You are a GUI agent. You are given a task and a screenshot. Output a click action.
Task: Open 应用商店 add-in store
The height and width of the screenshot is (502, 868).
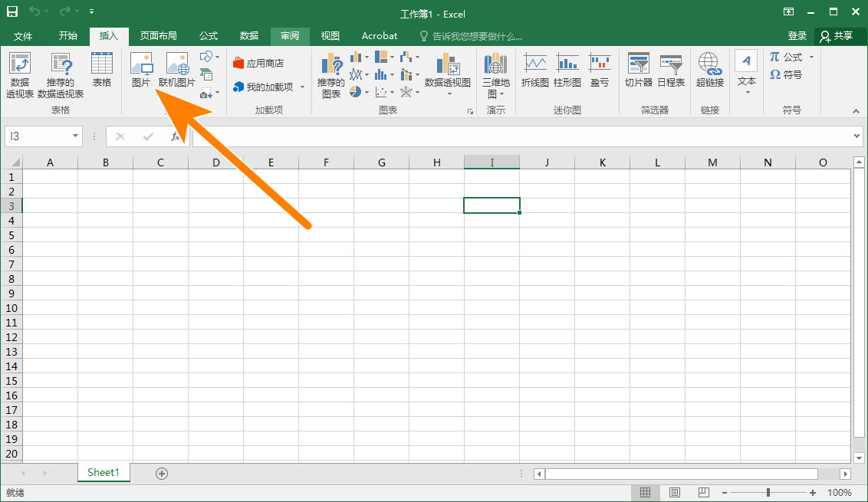(x=258, y=64)
